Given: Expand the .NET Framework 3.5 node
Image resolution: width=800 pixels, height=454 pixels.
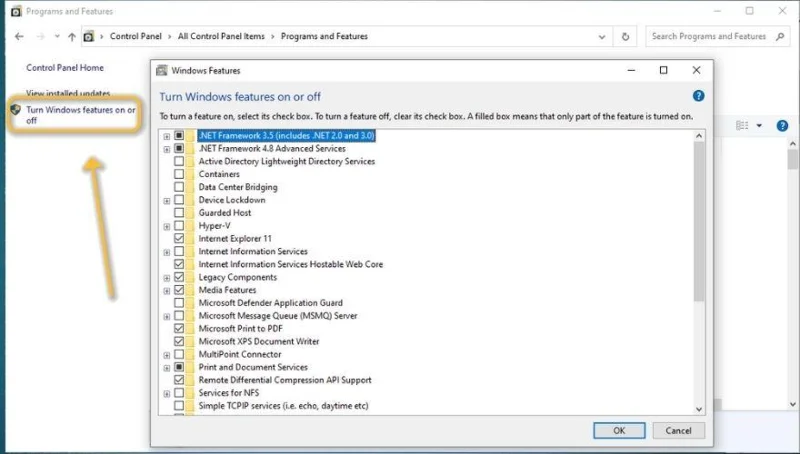Looking at the screenshot, I should pyautogui.click(x=167, y=136).
